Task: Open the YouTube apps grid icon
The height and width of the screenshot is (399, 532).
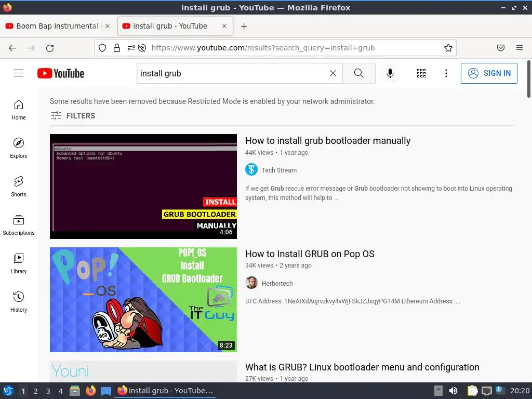Action: [421, 73]
